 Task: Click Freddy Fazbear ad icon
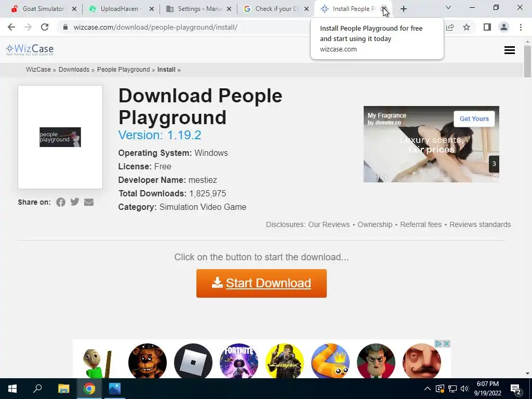point(148,362)
